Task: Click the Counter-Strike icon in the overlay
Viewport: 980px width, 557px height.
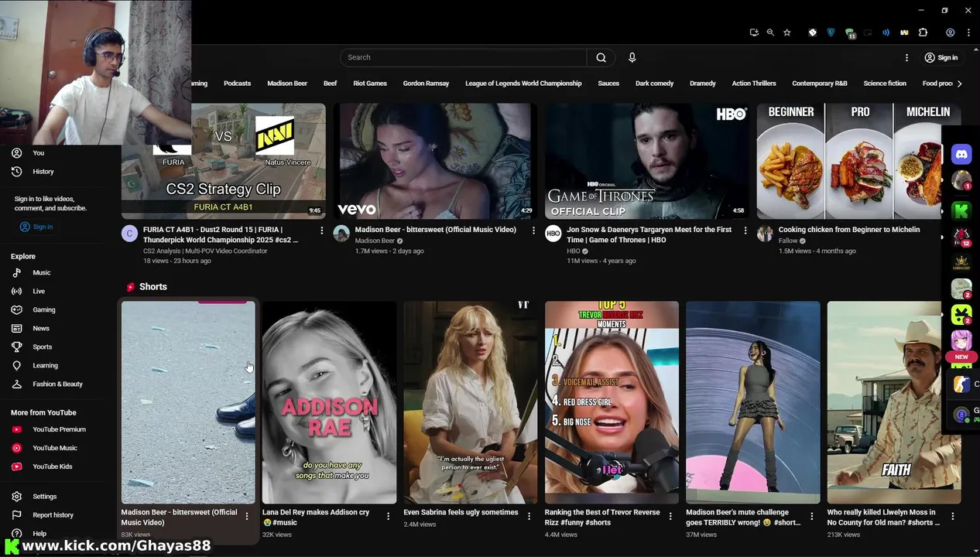Action: coord(961,384)
